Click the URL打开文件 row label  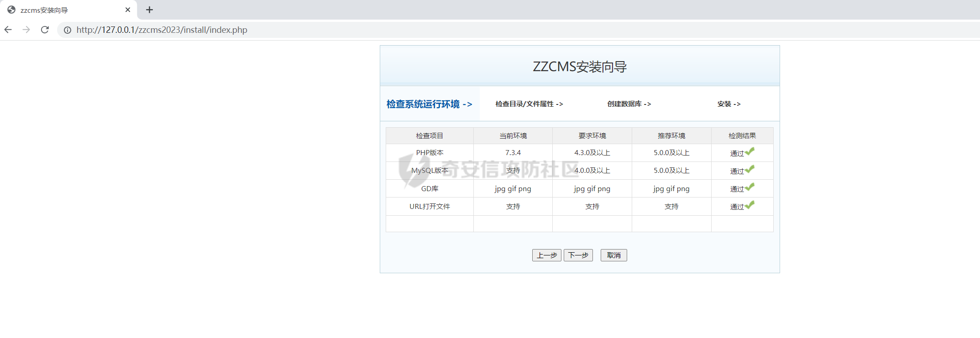point(430,207)
